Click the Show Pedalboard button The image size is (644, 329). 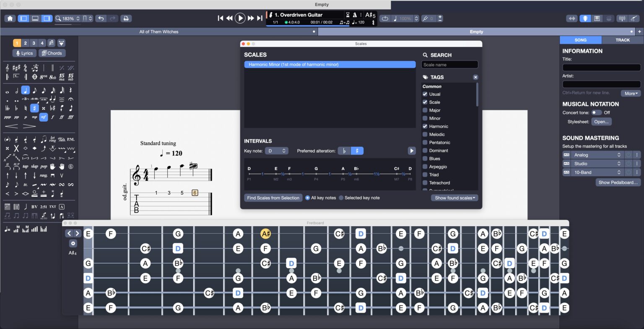click(x=618, y=182)
